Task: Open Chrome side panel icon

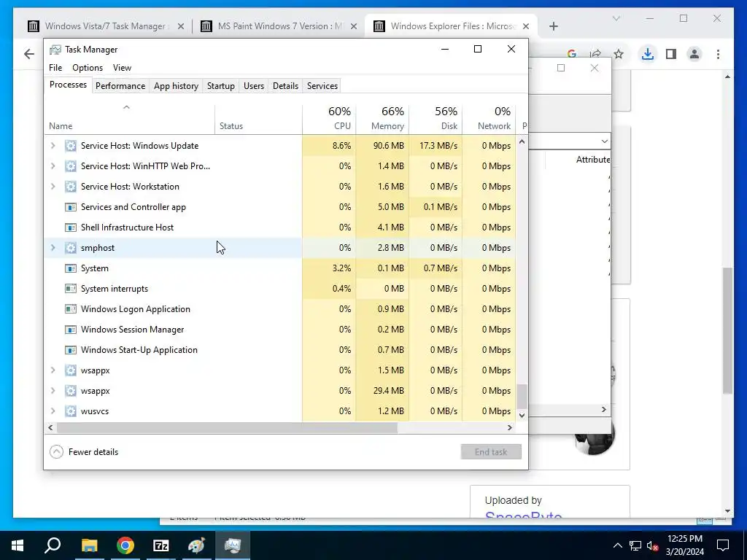Action: coord(671,54)
